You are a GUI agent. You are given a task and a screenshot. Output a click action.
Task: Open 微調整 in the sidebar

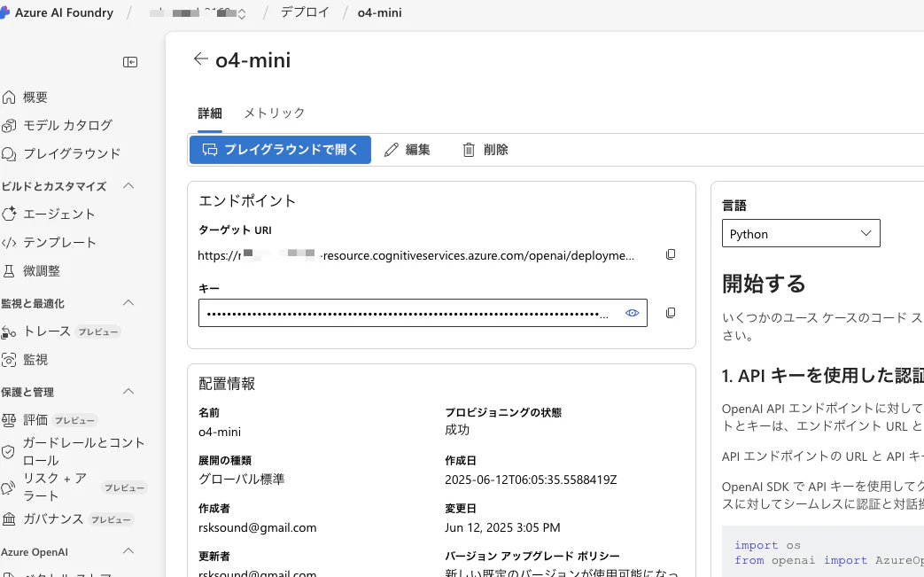click(42, 271)
